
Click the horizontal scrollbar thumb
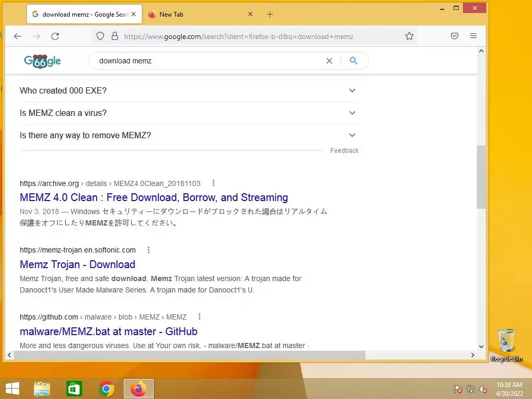(x=189, y=355)
